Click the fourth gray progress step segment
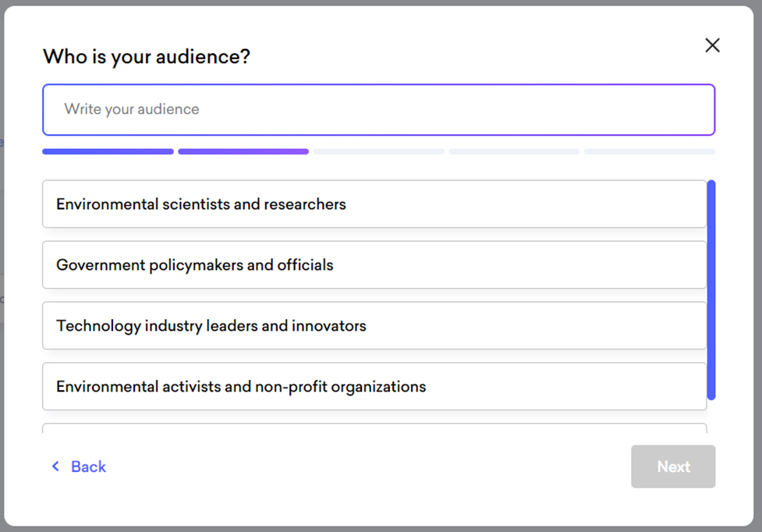The width and height of the screenshot is (762, 532). 514,151
